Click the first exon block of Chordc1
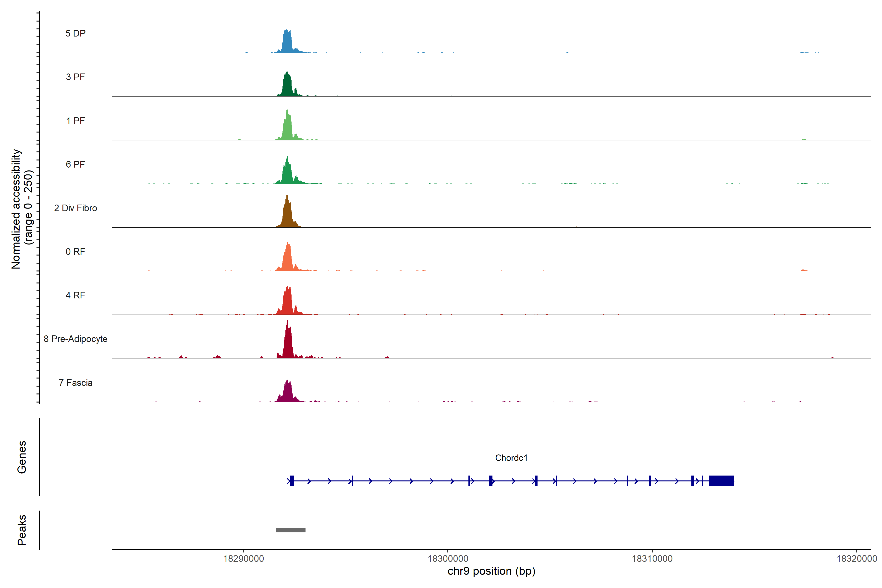This screenshot has width=882, height=588. (x=292, y=481)
